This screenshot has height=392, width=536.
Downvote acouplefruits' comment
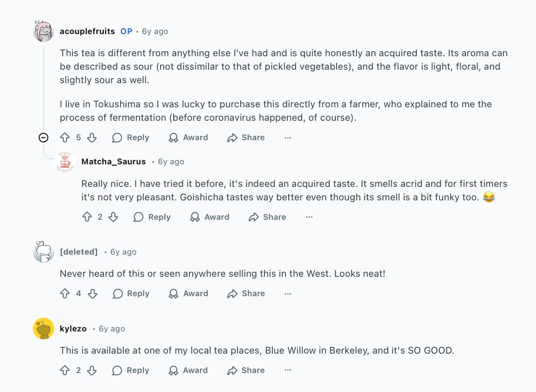(92, 137)
